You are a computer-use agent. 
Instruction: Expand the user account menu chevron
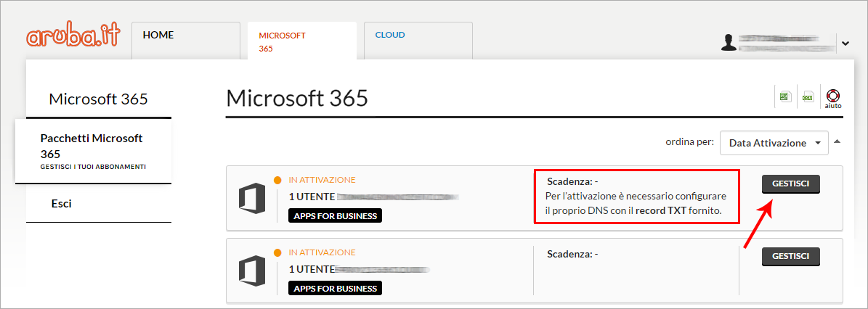[845, 44]
